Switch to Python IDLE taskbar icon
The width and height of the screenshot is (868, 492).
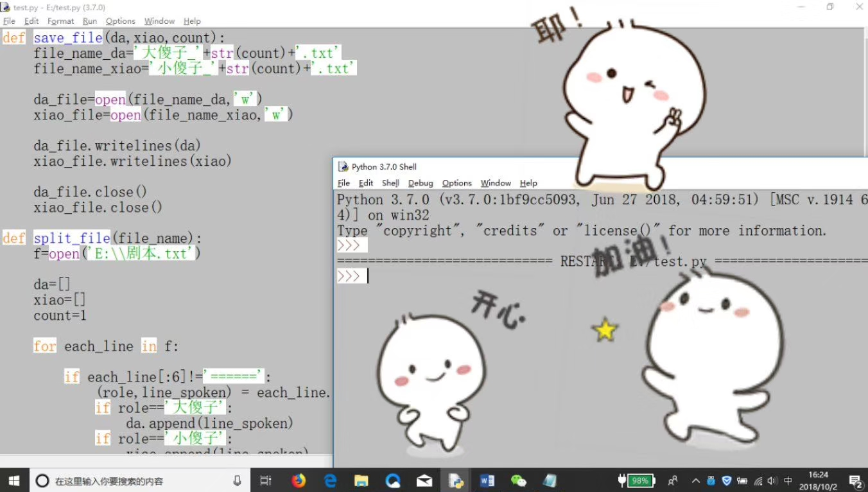click(456, 480)
